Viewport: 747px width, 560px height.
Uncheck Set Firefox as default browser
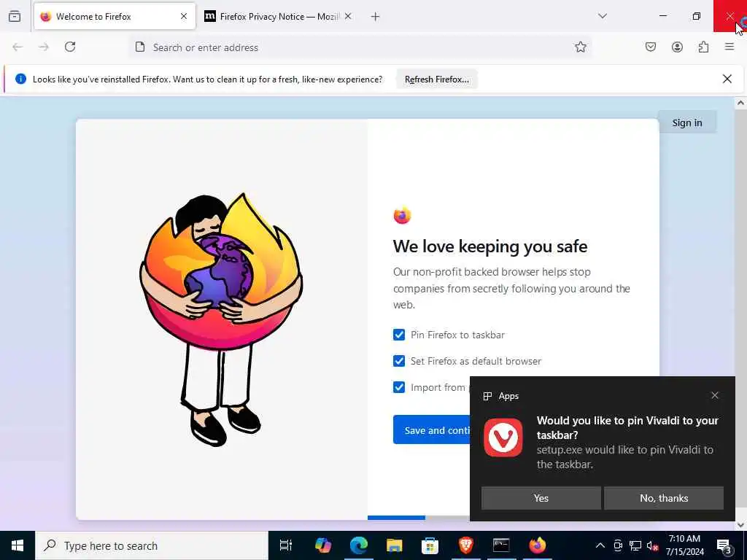pyautogui.click(x=399, y=361)
